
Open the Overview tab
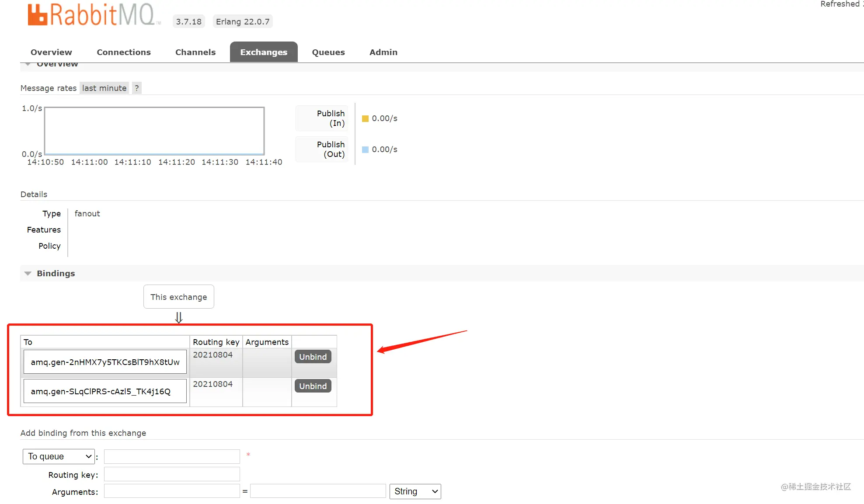[x=51, y=52]
